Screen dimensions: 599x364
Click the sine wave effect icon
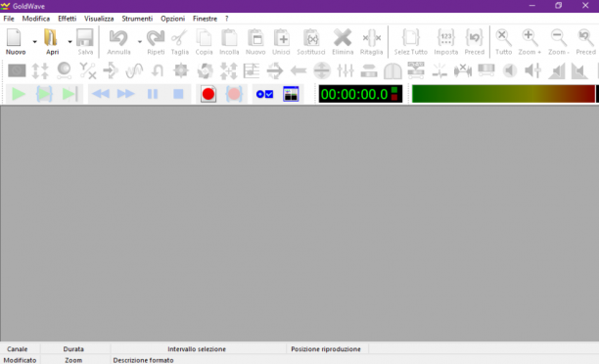tap(134, 70)
